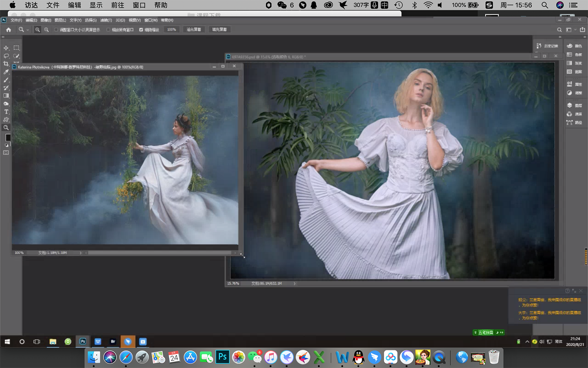
Task: Open the 滤镜(T) filter menu
Action: pyautogui.click(x=106, y=20)
